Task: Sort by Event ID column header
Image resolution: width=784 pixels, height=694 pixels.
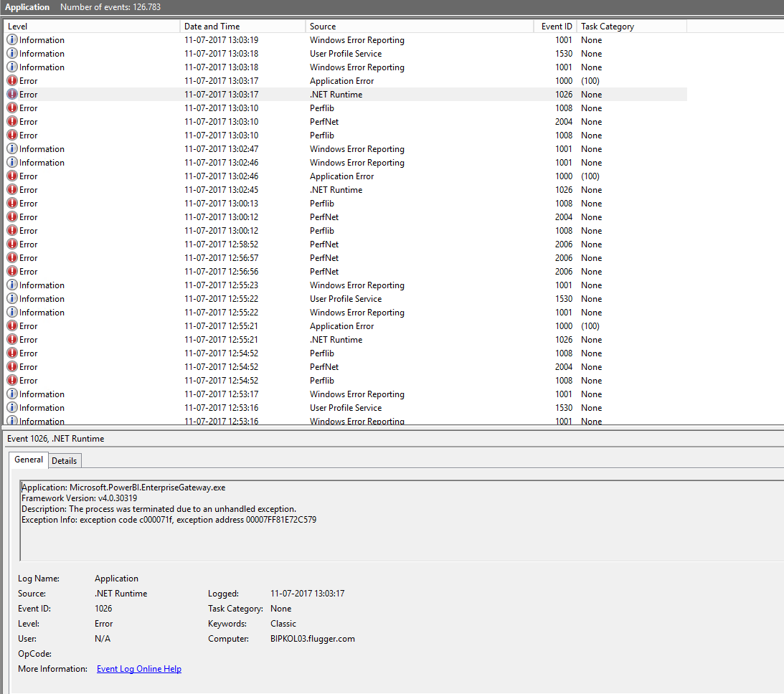Action: 555,27
